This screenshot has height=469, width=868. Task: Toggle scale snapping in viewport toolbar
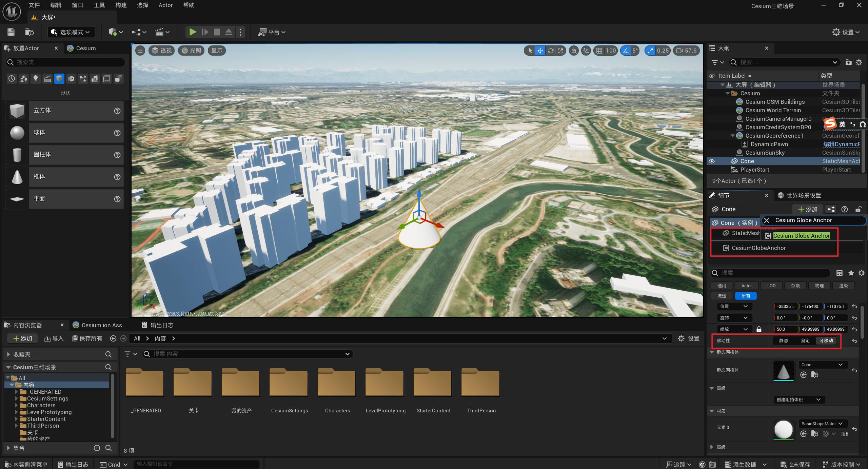(650, 51)
